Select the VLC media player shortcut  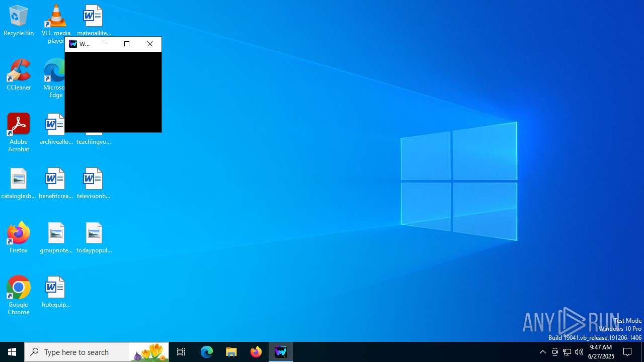pyautogui.click(x=56, y=24)
